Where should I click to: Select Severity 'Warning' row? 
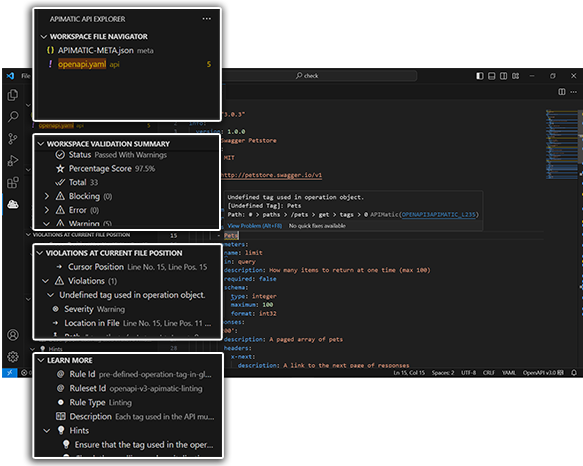coord(127,309)
